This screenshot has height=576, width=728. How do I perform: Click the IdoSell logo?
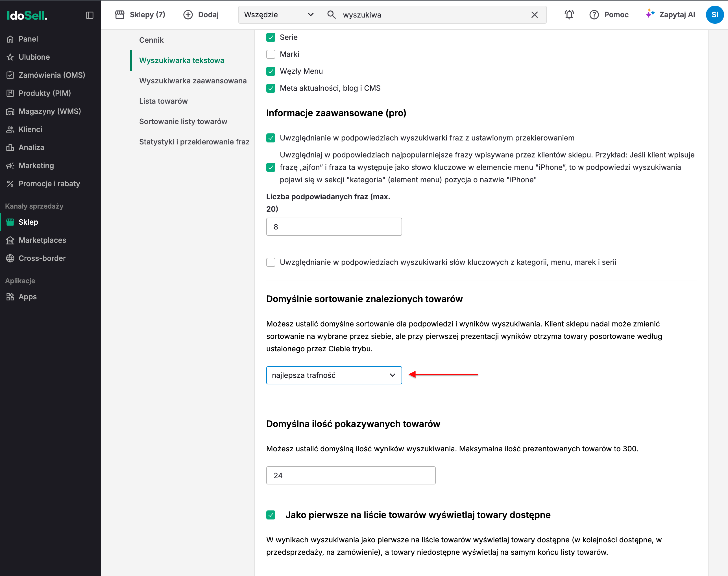pyautogui.click(x=27, y=15)
